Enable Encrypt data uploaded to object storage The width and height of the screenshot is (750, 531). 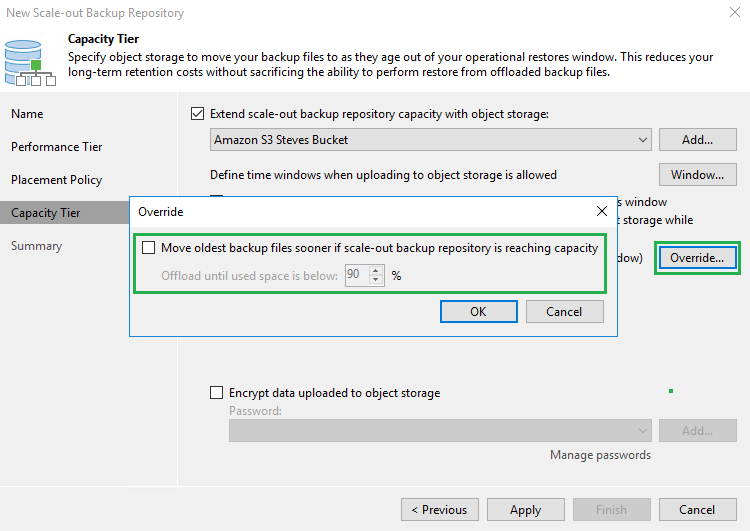pos(217,393)
